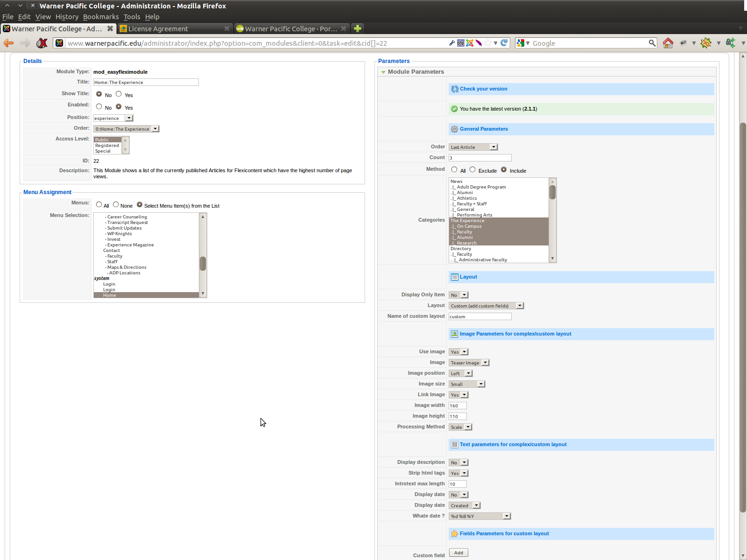Click the Firebug bug icon
The height and width of the screenshot is (560, 747).
click(x=684, y=43)
